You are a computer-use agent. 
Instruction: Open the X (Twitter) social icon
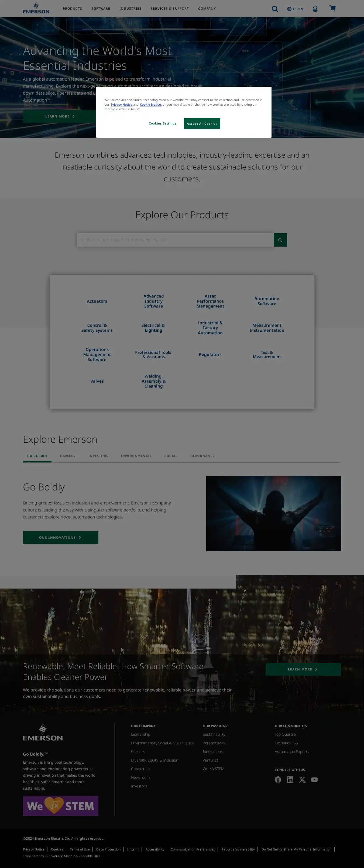[x=302, y=779]
